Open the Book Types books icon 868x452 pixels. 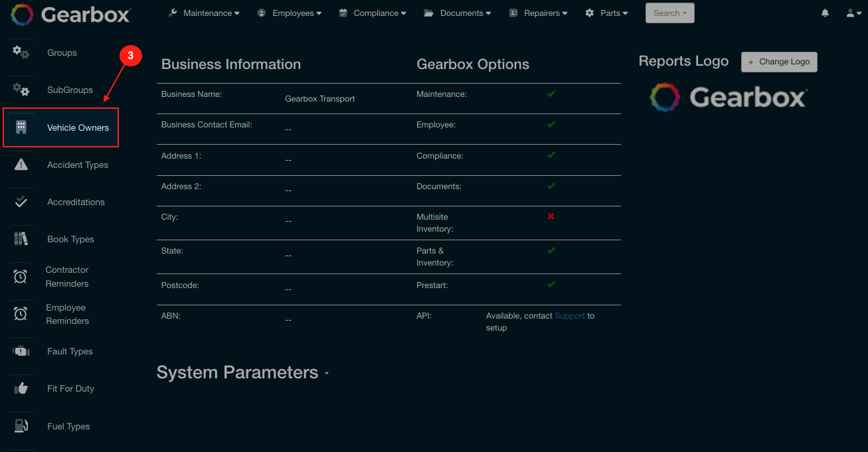pyautogui.click(x=21, y=239)
